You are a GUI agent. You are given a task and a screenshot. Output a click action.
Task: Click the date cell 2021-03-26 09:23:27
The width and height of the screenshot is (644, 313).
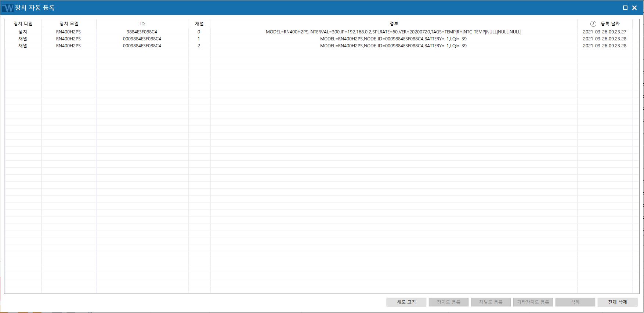(605, 32)
